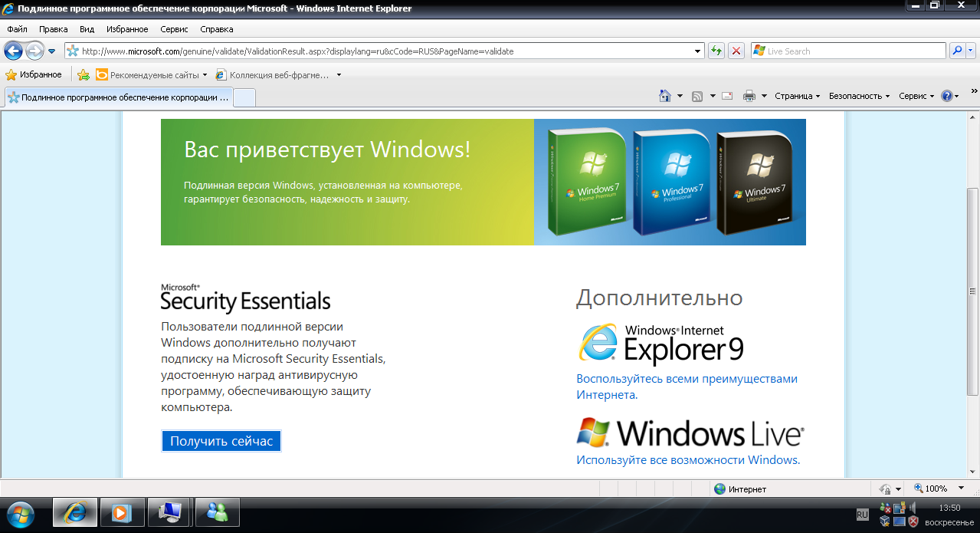
Task: Run search with the magnifier button
Action: (x=957, y=51)
